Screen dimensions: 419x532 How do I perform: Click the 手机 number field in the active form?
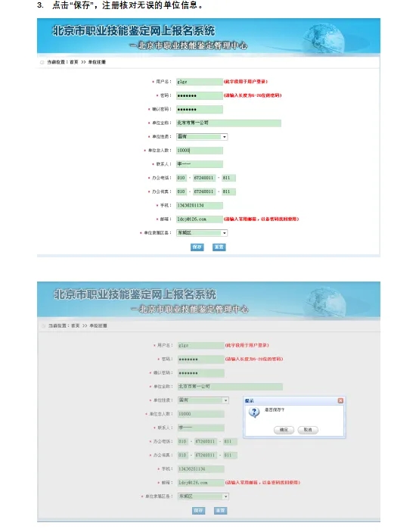[x=200, y=205]
